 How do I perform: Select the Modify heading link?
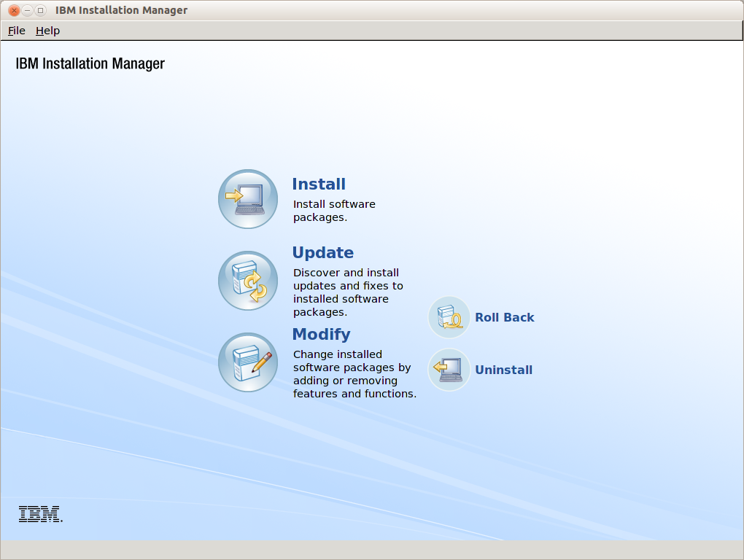(x=321, y=334)
